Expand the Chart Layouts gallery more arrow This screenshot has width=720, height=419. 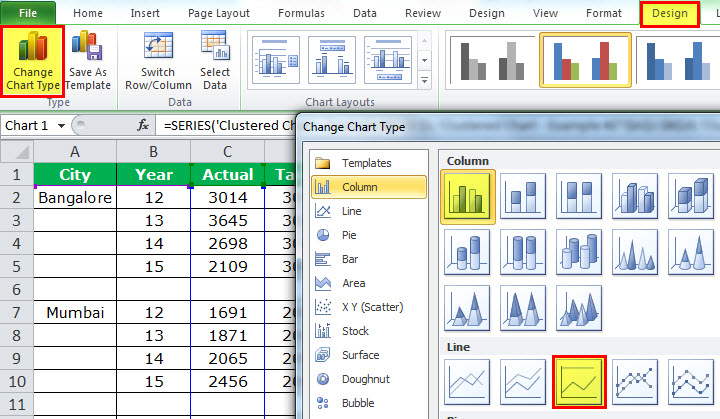(425, 80)
